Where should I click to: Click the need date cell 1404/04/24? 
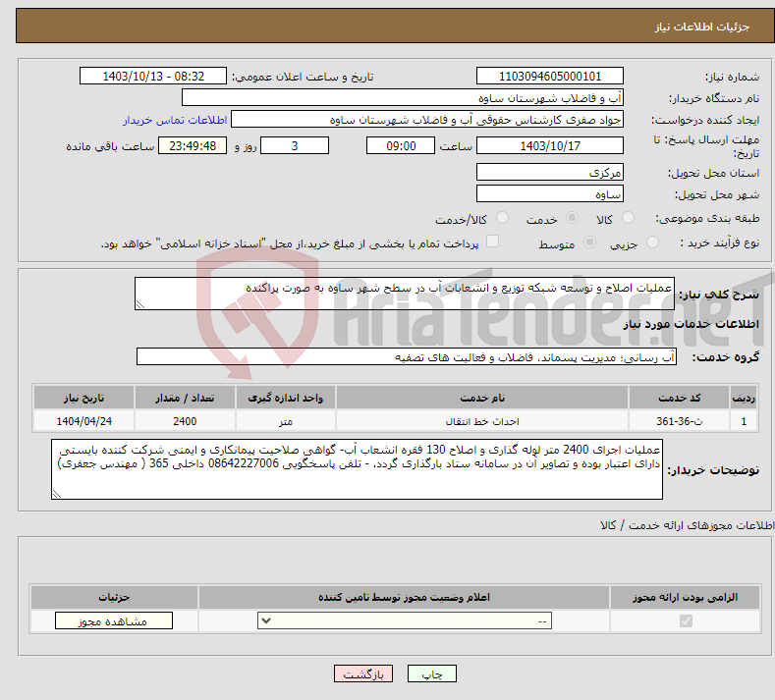pos(84,421)
